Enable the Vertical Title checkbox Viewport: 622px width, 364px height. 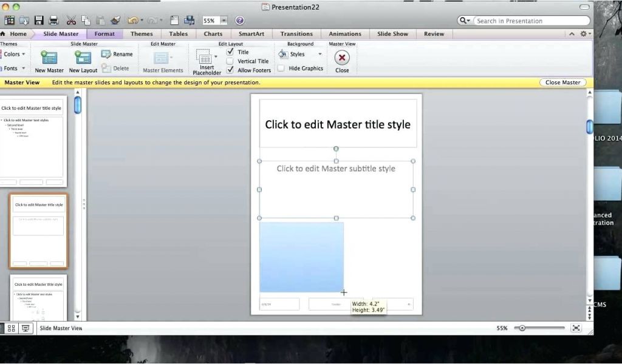(x=230, y=61)
